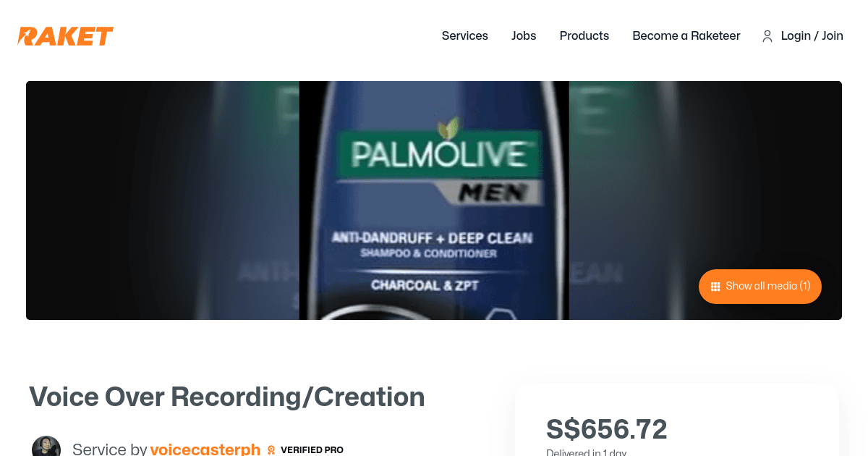Open the Jobs menu item
The width and height of the screenshot is (868, 456).
coord(524,35)
